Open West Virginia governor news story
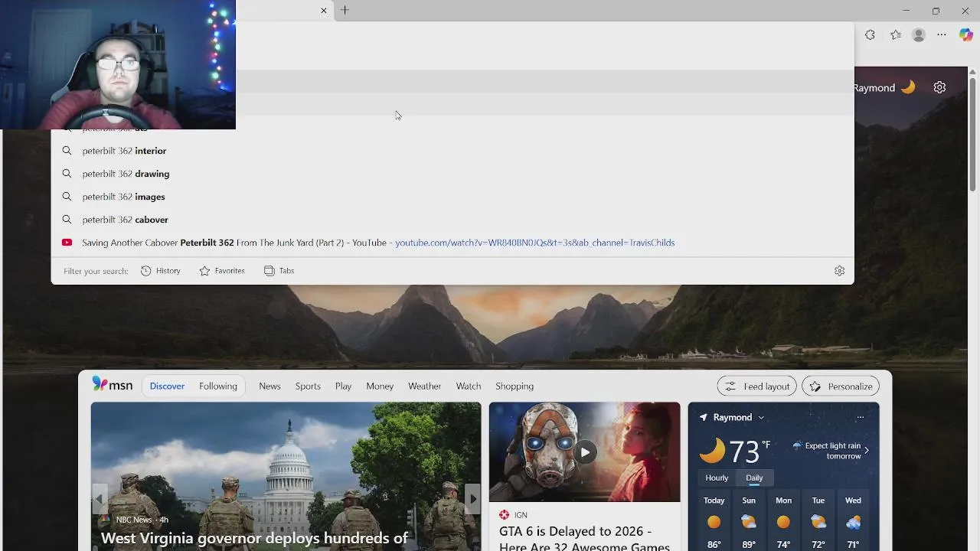Screen dimensions: 980x551 tap(255, 539)
